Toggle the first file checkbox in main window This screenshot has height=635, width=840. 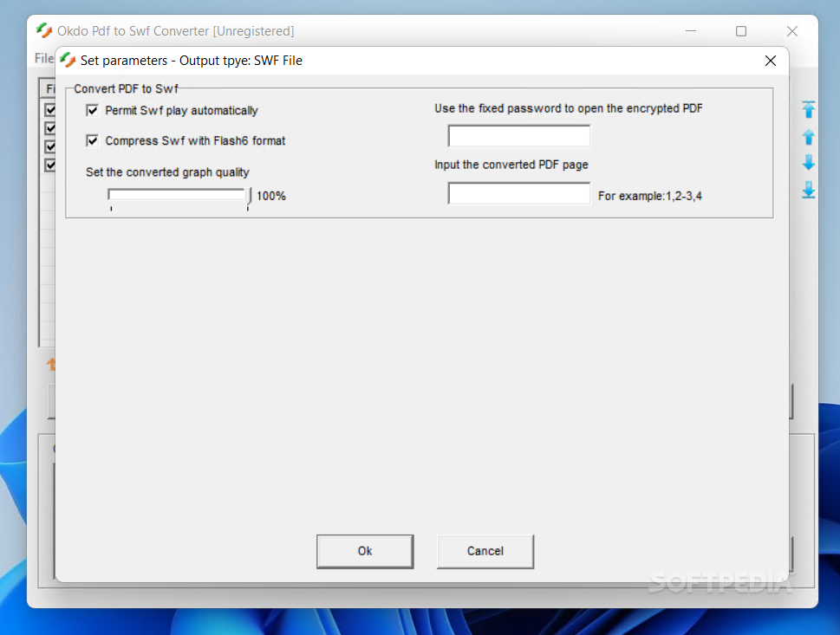tap(50, 110)
